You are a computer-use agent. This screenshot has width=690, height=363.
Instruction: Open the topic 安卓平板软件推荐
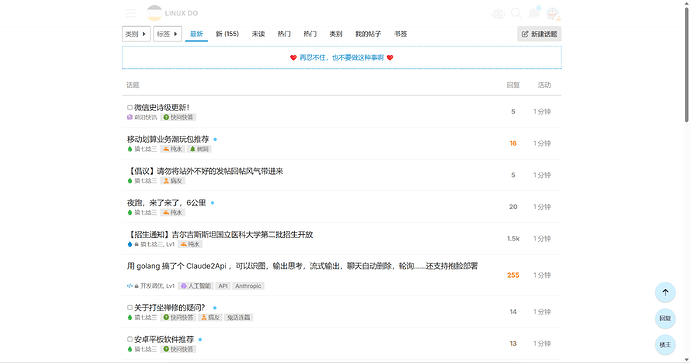[164, 339]
